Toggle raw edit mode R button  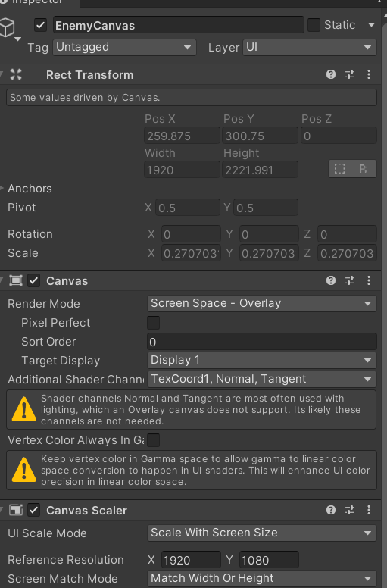(364, 169)
